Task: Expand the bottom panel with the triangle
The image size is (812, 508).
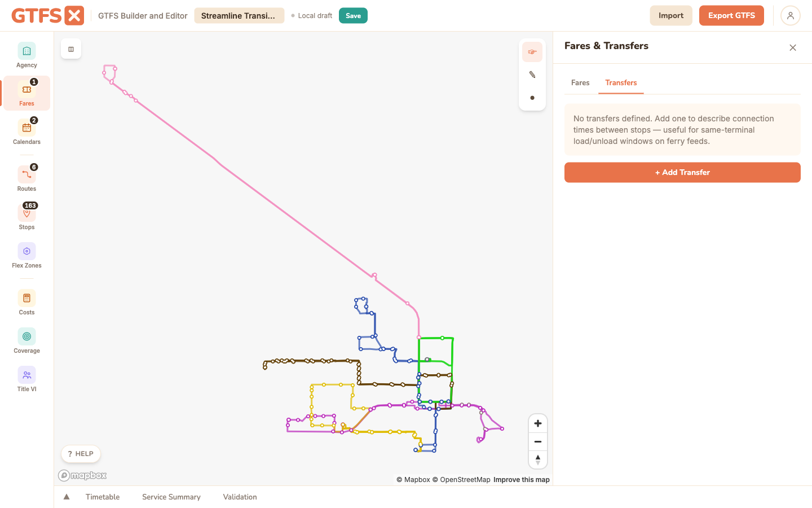Action: pyautogui.click(x=67, y=497)
